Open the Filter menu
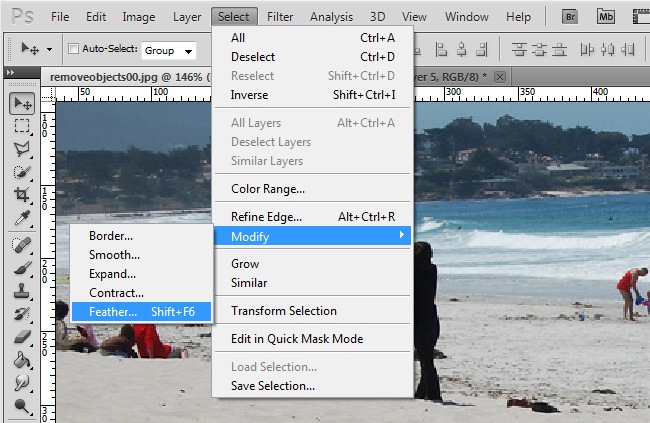The width and height of the screenshot is (650, 423). click(x=280, y=17)
